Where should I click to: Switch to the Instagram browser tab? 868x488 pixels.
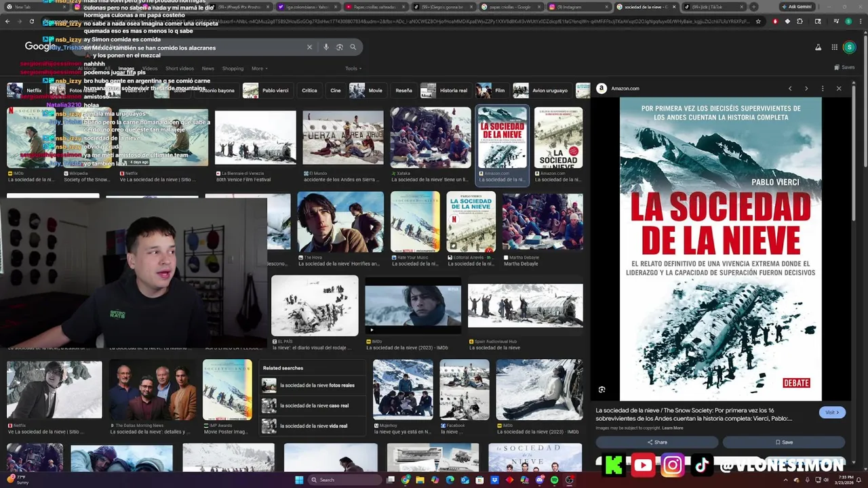(578, 7)
